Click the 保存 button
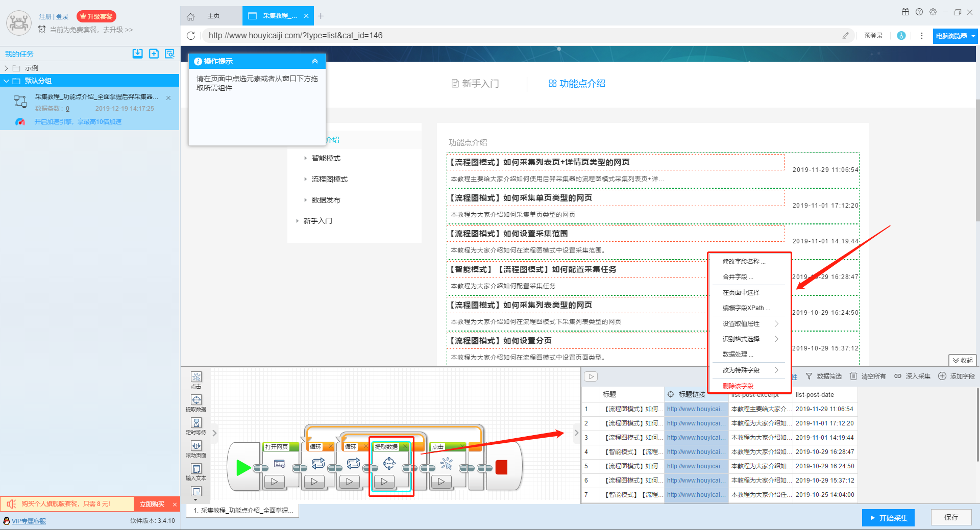 [951, 517]
